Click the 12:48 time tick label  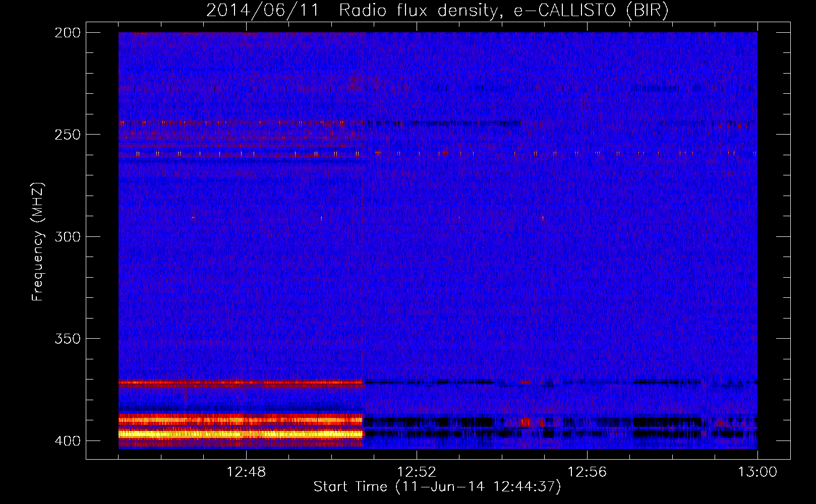tap(246, 472)
